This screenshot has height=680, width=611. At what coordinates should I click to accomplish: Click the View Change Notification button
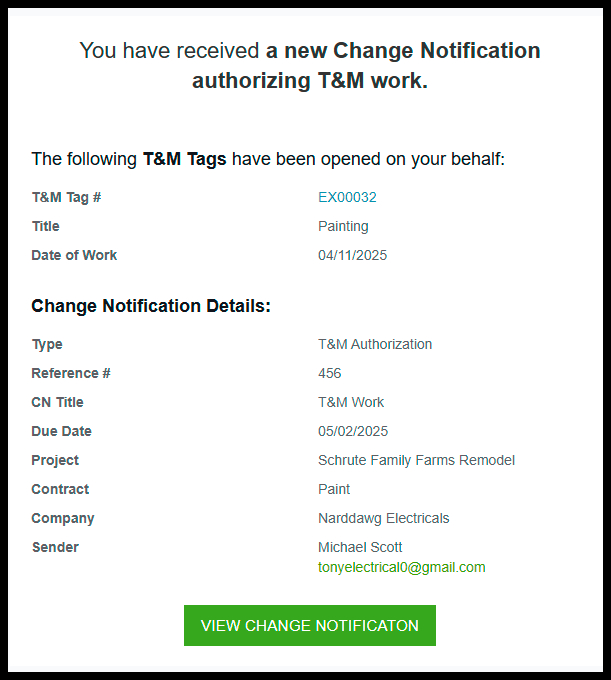pyautogui.click(x=310, y=625)
